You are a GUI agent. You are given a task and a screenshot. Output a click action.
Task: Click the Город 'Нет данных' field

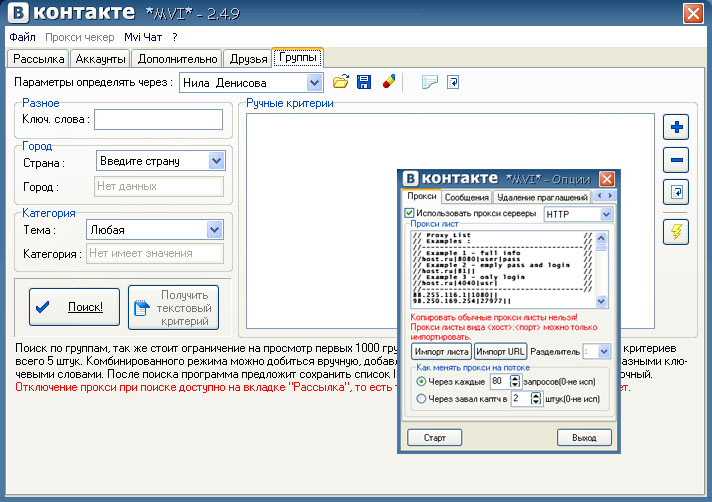(158, 186)
